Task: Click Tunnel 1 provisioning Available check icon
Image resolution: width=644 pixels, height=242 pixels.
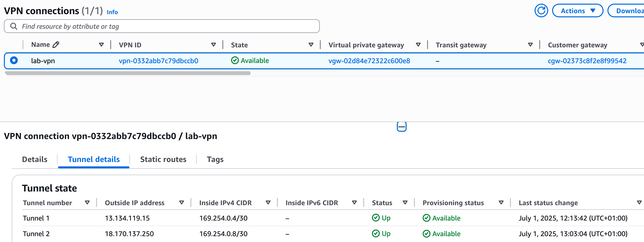Action: click(x=426, y=218)
